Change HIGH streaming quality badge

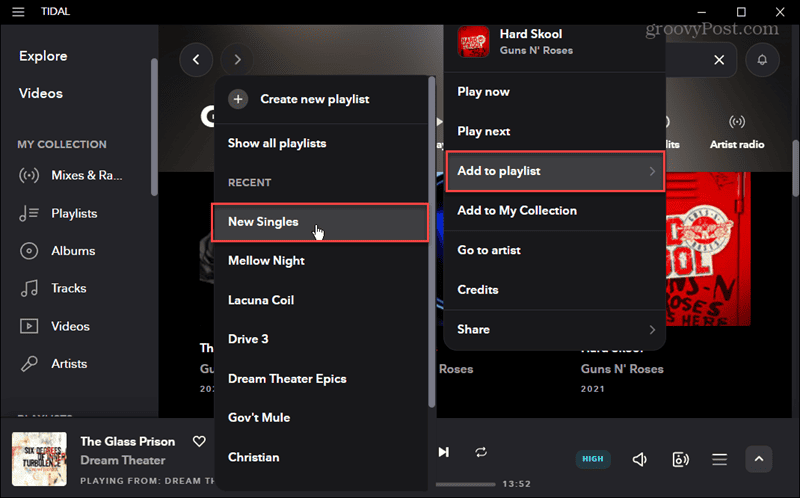(593, 459)
